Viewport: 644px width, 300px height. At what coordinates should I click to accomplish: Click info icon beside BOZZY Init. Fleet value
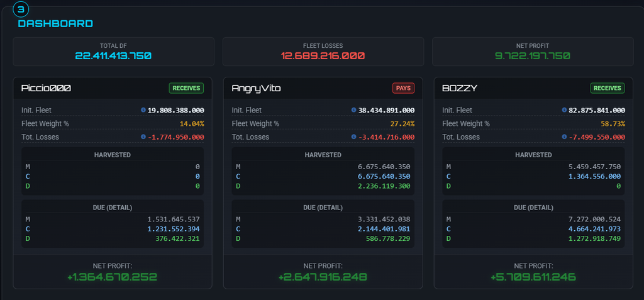pyautogui.click(x=564, y=110)
